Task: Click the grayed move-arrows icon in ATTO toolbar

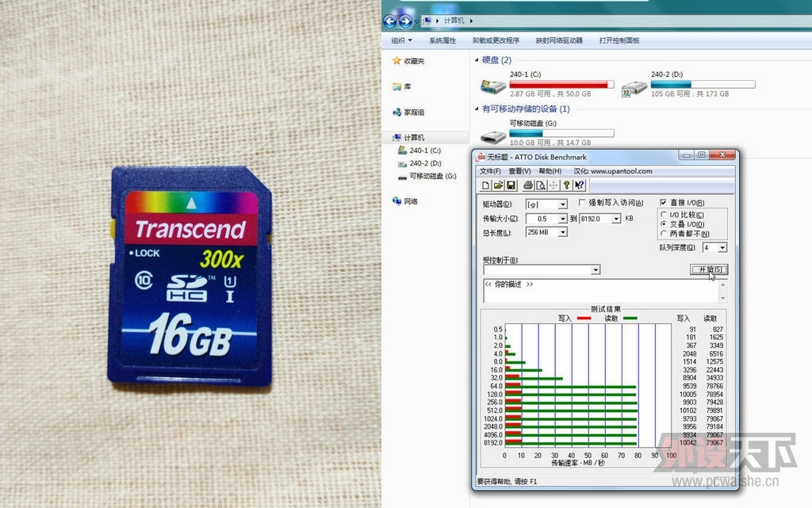Action: tap(553, 185)
